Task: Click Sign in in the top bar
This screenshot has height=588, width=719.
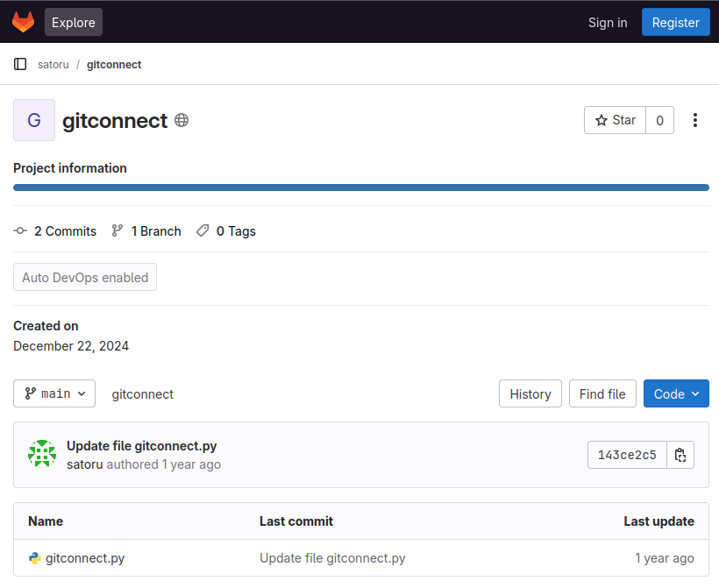Action: click(x=608, y=22)
